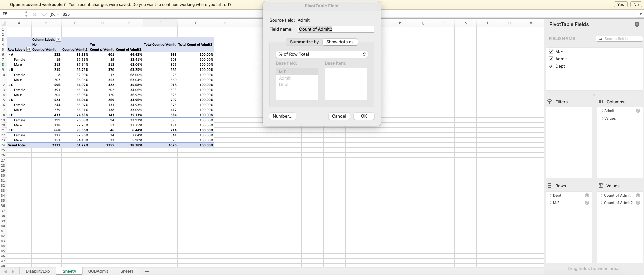Click the Field name text box
This screenshot has width=644, height=275.
(x=336, y=29)
